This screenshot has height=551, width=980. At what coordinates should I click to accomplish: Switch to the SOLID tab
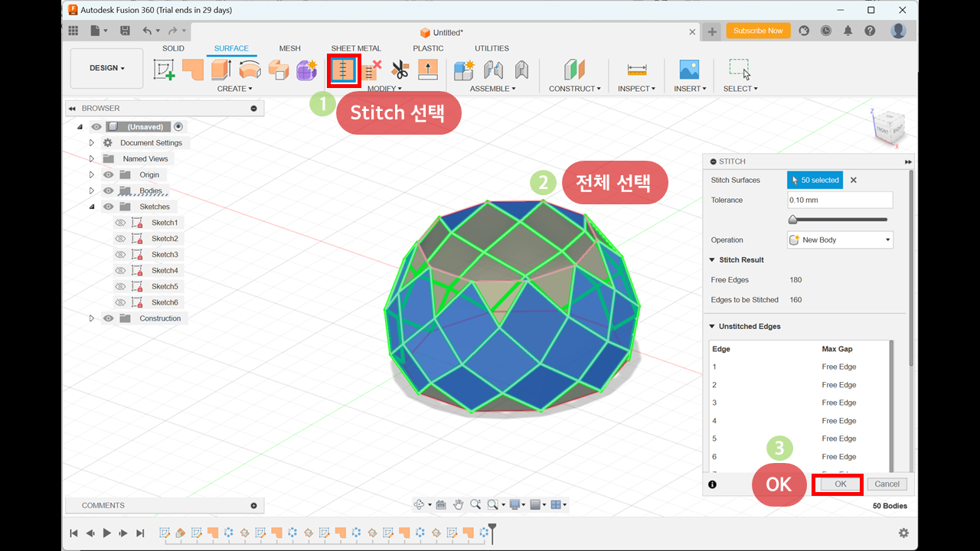(173, 48)
